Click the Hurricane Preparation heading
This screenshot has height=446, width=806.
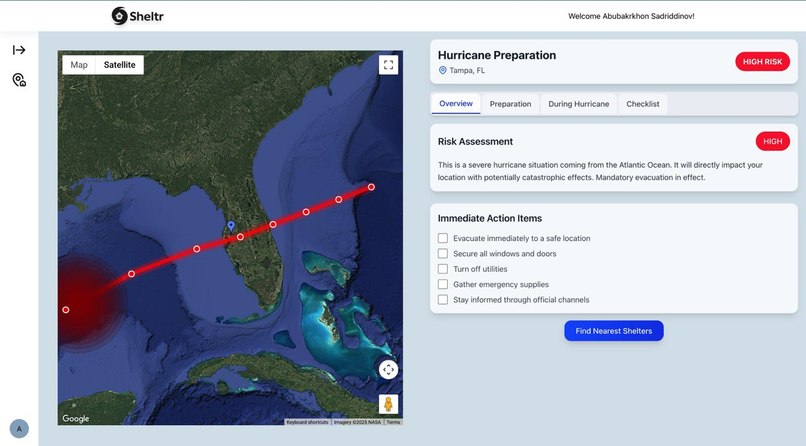pyautogui.click(x=497, y=55)
